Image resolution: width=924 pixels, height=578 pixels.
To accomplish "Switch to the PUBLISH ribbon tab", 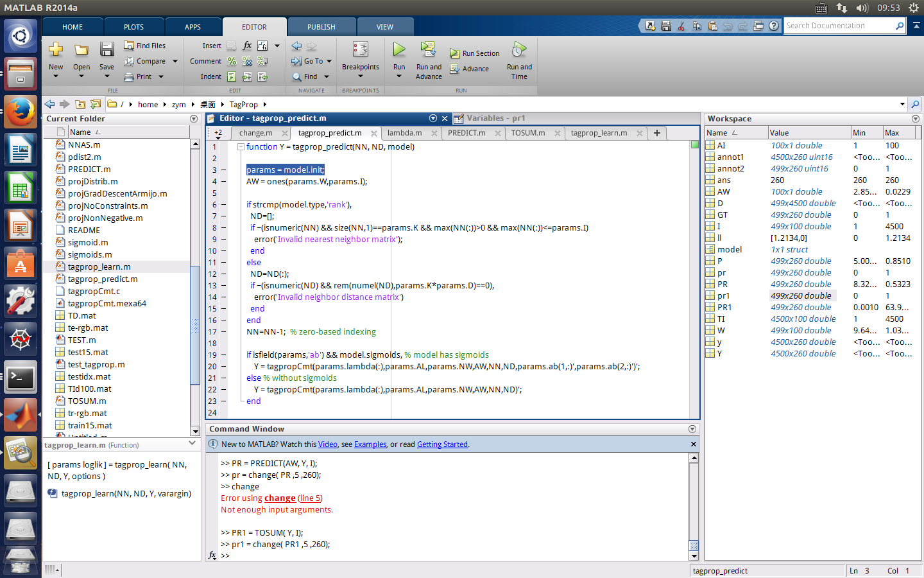I will 321,27.
